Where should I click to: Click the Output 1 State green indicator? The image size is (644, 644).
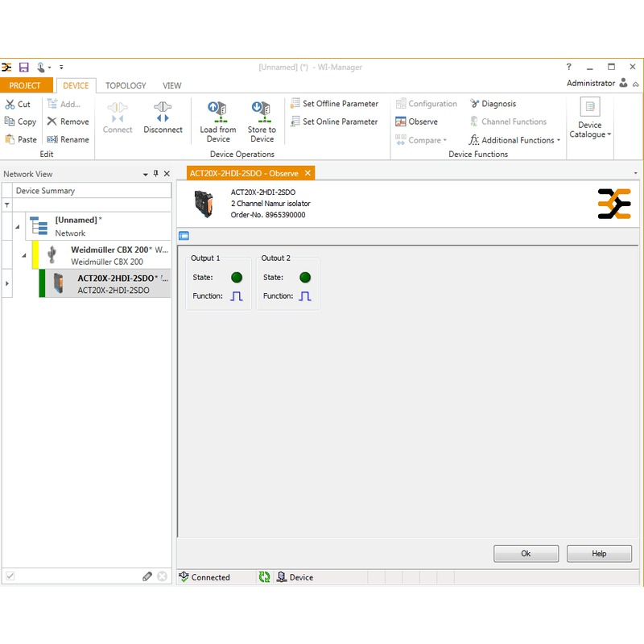(x=237, y=278)
